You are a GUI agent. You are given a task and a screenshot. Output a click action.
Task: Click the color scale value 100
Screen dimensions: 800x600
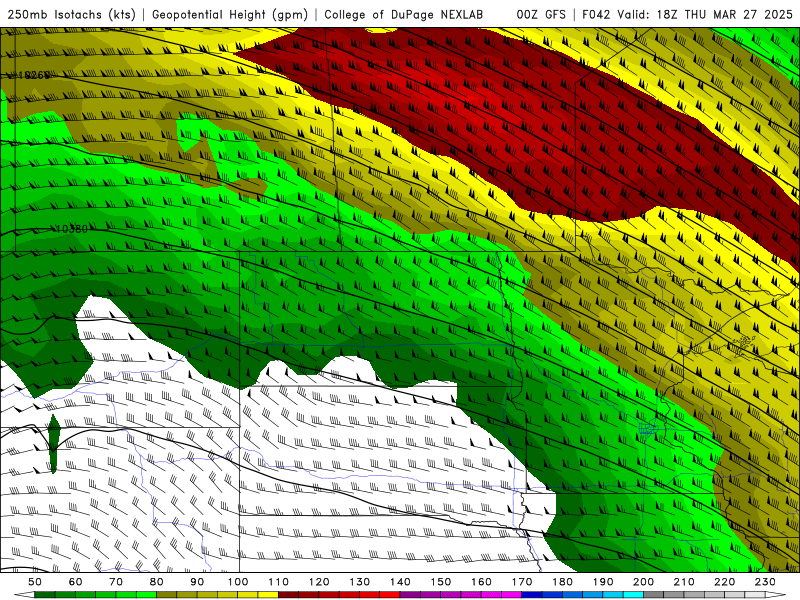(238, 582)
